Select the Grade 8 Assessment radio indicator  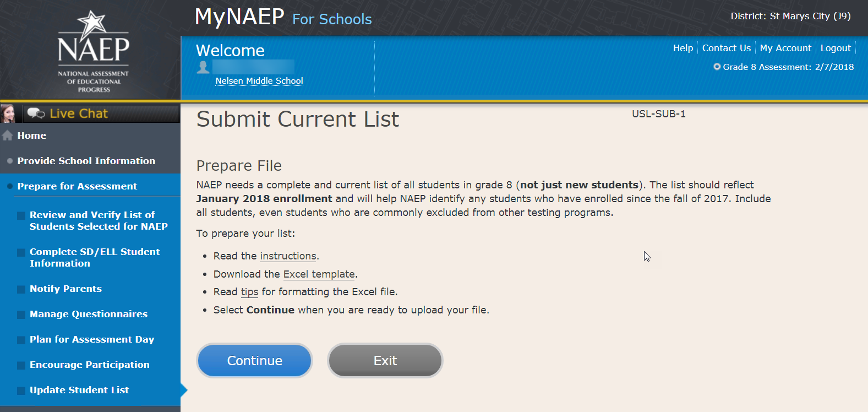click(717, 67)
